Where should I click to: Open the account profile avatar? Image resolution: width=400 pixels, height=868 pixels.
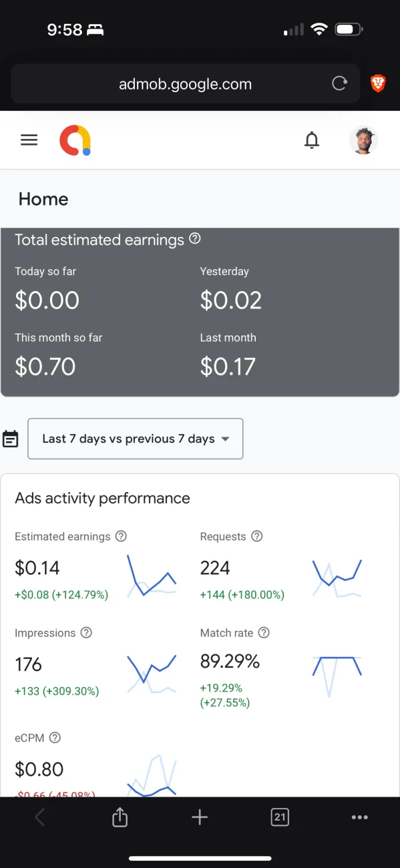click(x=364, y=140)
